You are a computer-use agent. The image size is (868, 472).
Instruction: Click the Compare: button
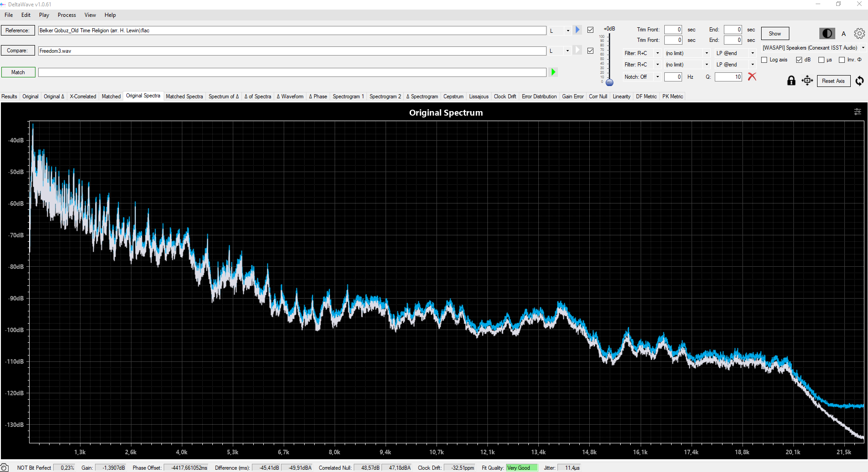[x=18, y=51]
